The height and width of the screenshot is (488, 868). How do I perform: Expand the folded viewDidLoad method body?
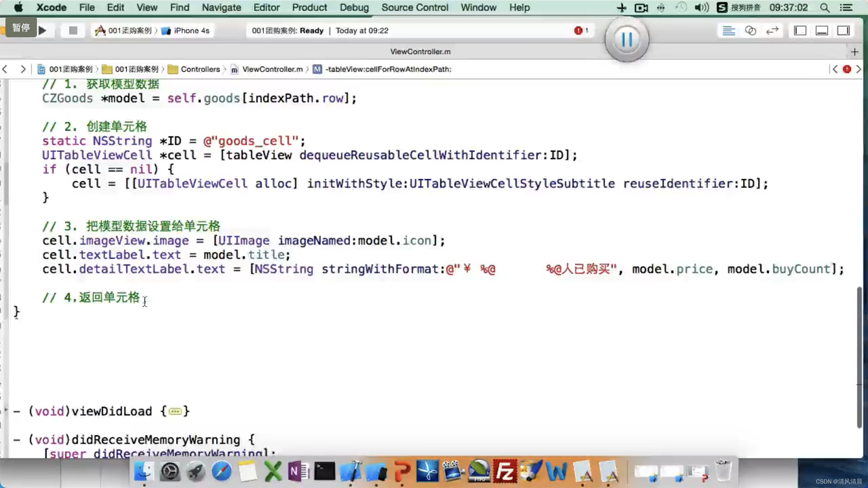pyautogui.click(x=175, y=411)
